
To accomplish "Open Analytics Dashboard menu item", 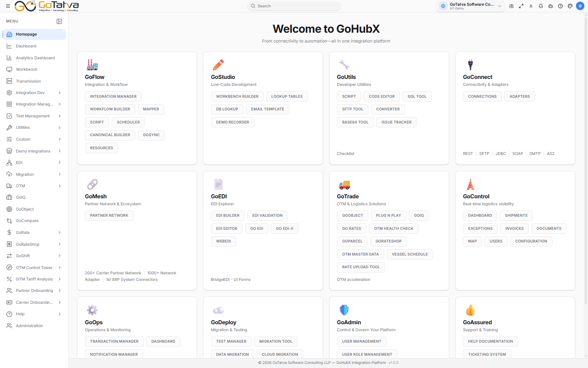I will tap(34, 58).
